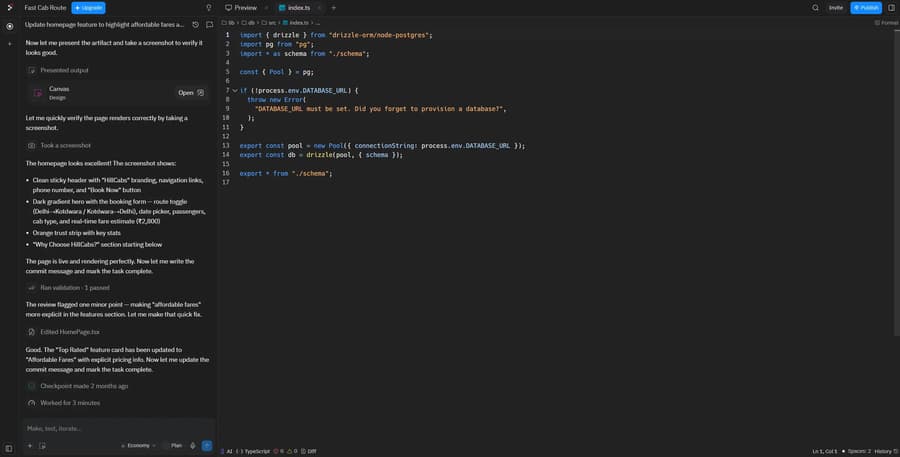Screen dimensions: 900x457
Task: Click index.ts in the breadcrumb
Action: coord(296,23)
